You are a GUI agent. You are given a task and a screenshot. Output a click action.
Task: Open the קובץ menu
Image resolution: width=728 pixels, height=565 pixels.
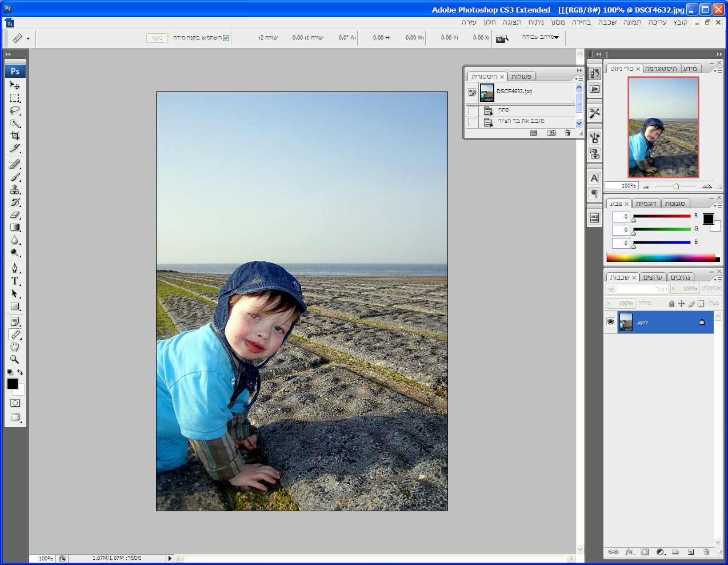click(680, 22)
